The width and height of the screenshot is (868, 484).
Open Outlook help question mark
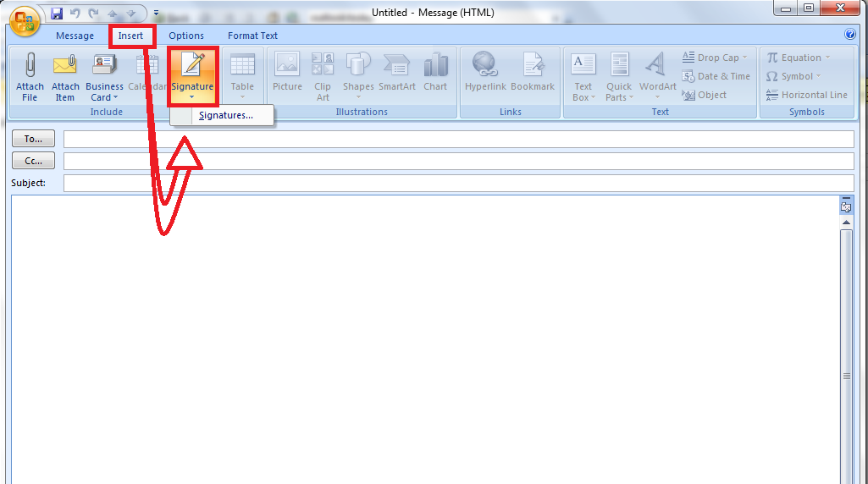pos(850,35)
